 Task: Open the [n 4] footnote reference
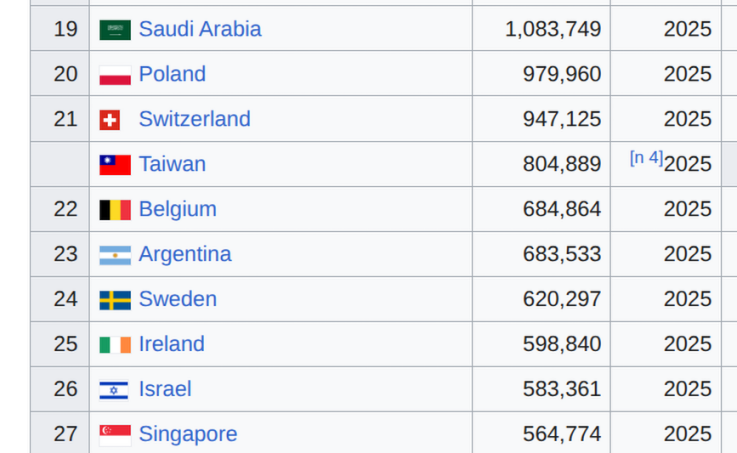[x=646, y=158]
